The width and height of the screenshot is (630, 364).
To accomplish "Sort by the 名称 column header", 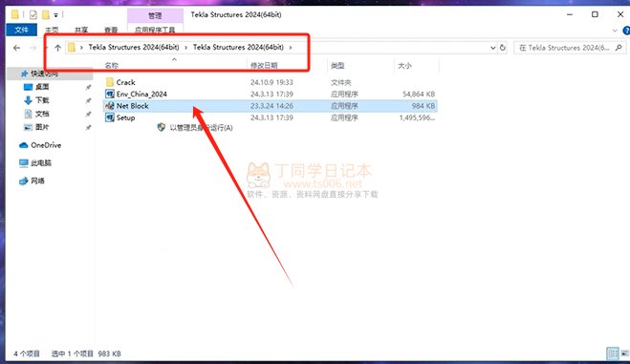I will [x=112, y=65].
